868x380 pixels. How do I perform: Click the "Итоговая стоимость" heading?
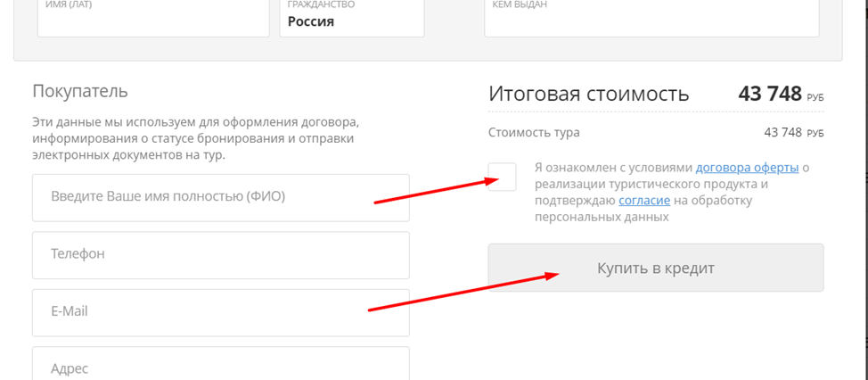tap(588, 95)
